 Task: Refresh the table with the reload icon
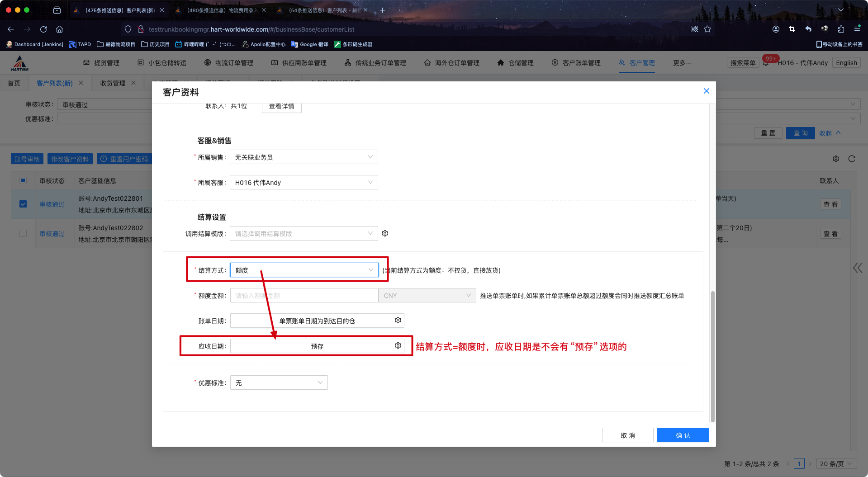[852, 159]
